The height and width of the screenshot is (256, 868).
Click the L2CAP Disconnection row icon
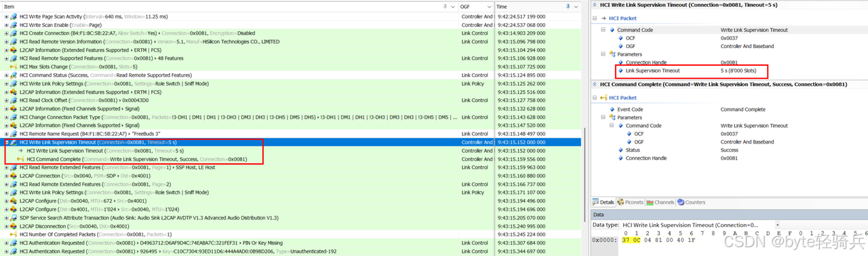click(x=14, y=226)
